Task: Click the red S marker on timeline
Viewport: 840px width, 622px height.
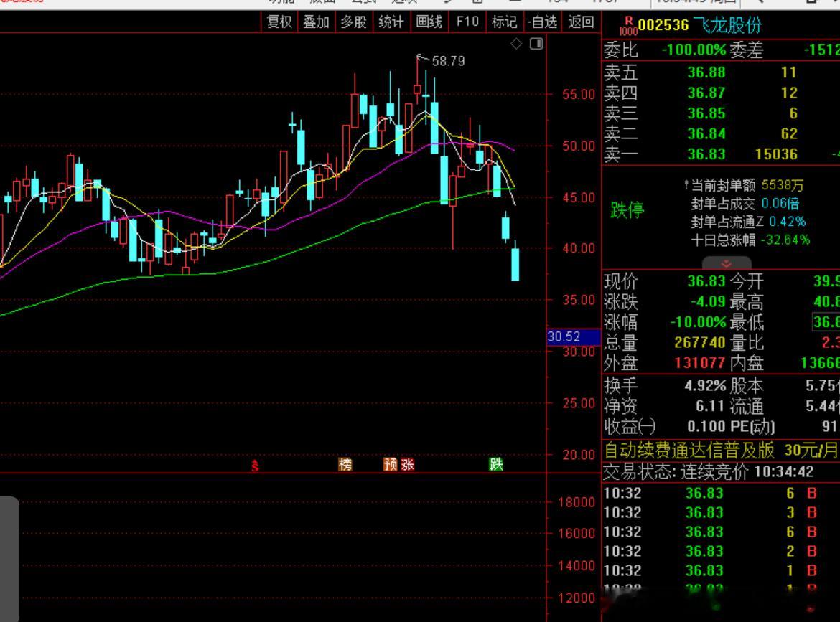Action: pos(255,465)
